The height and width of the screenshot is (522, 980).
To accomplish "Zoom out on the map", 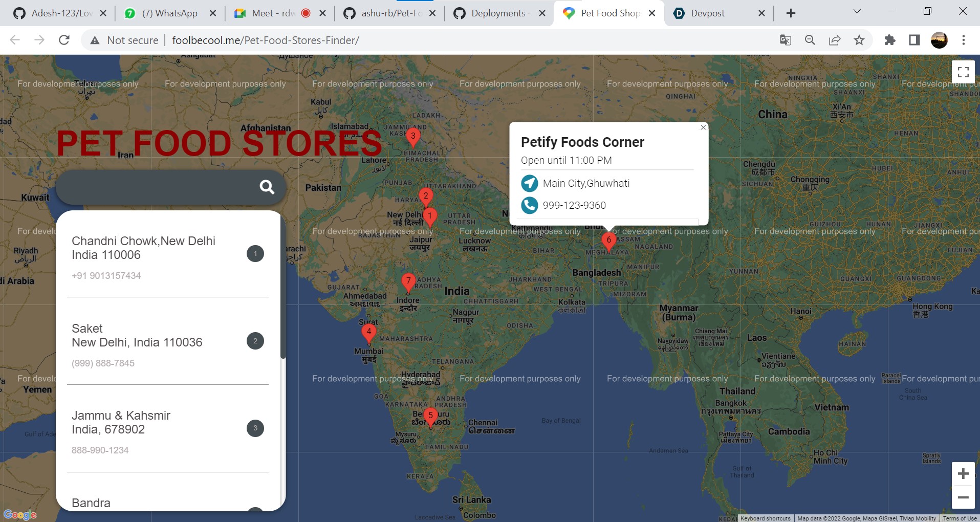I will point(963,497).
